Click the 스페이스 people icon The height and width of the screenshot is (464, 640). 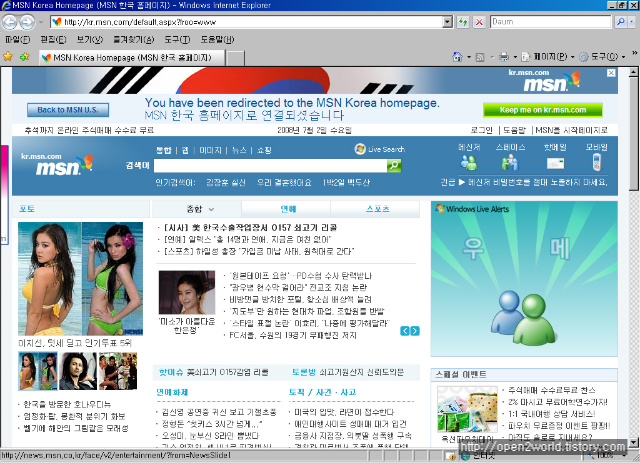510,163
